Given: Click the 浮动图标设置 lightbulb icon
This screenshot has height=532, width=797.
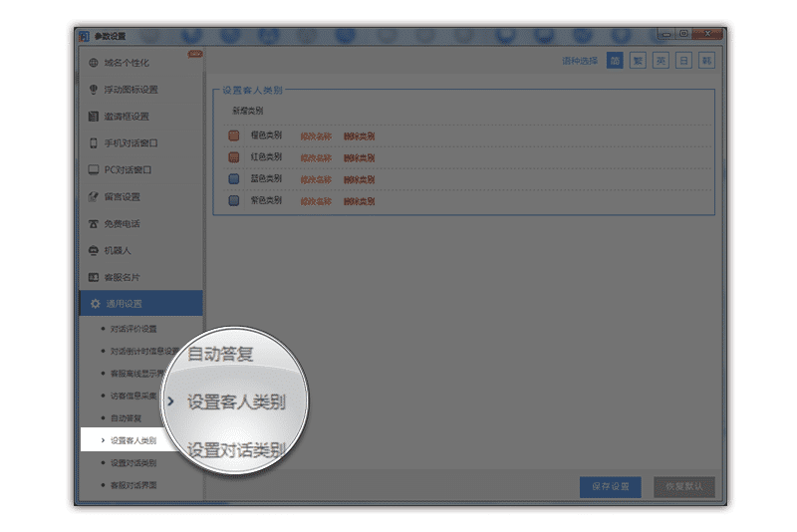Looking at the screenshot, I should click(x=93, y=90).
